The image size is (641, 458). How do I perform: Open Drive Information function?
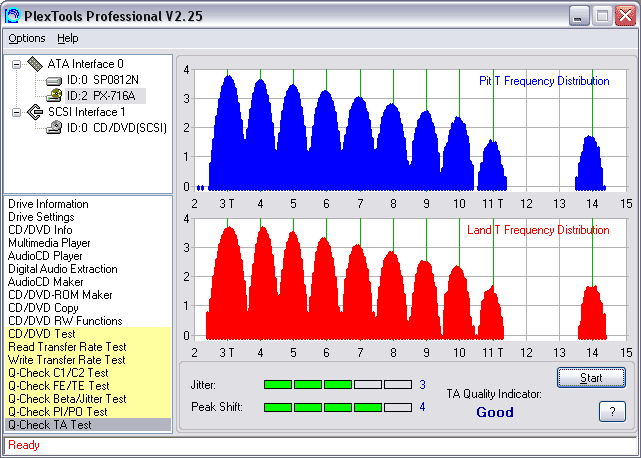(x=48, y=204)
